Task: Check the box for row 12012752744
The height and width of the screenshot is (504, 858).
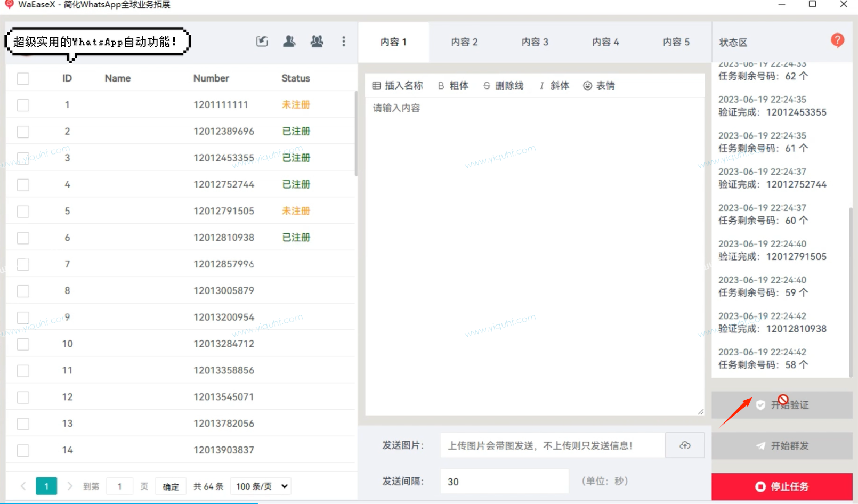Action: 23,185
